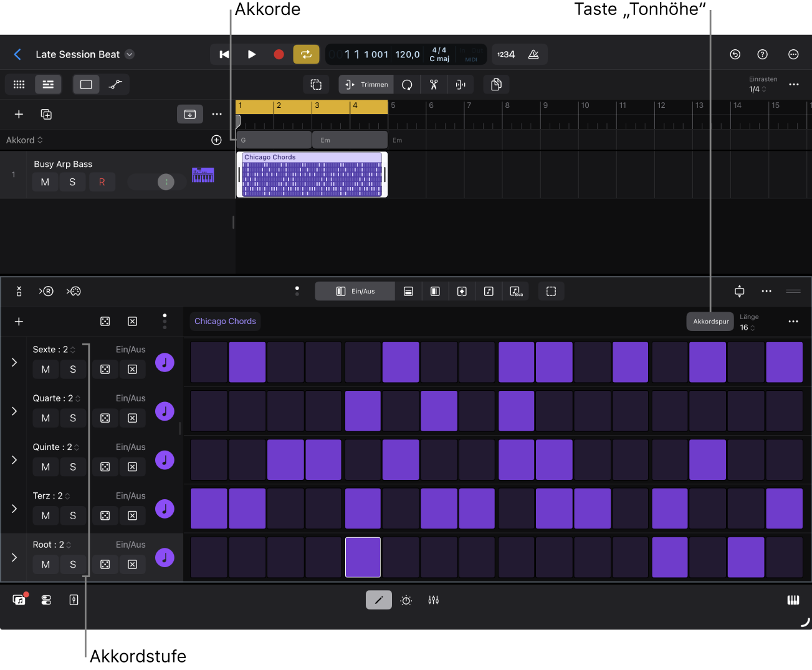This screenshot has width=812, height=670.
Task: Select the Copy tool in the toolbar
Action: click(x=496, y=84)
